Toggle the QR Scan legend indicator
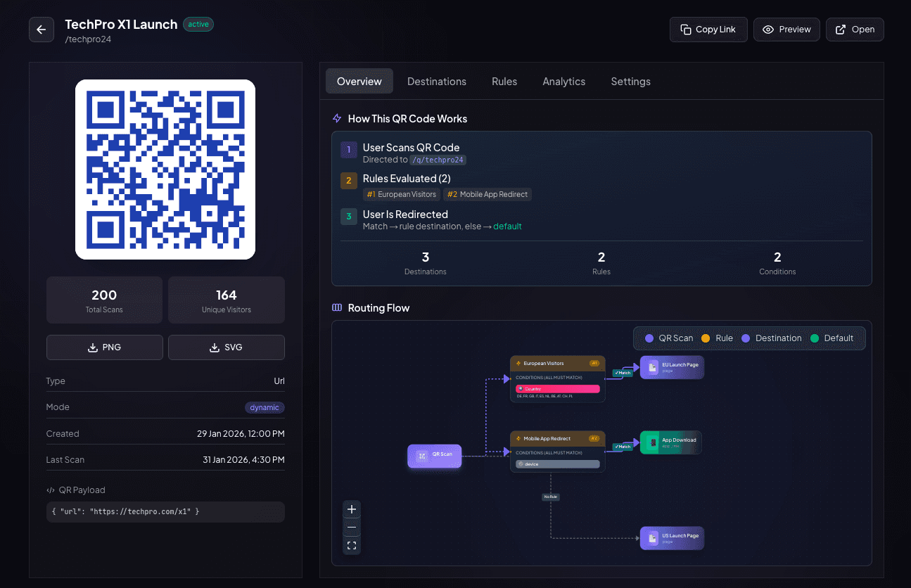Image resolution: width=911 pixels, height=588 pixels. pyautogui.click(x=649, y=338)
